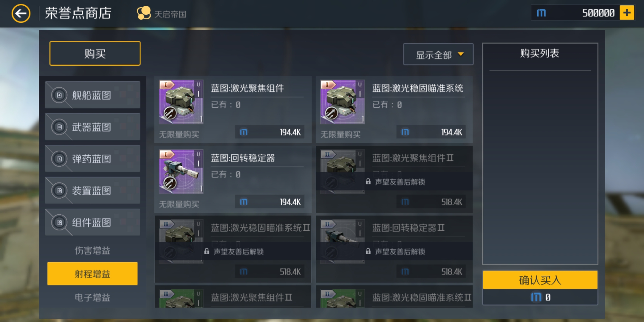Tap the honor-point currency icon in top bar
Image resolution: width=644 pixels, height=322 pixels.
[x=541, y=13]
